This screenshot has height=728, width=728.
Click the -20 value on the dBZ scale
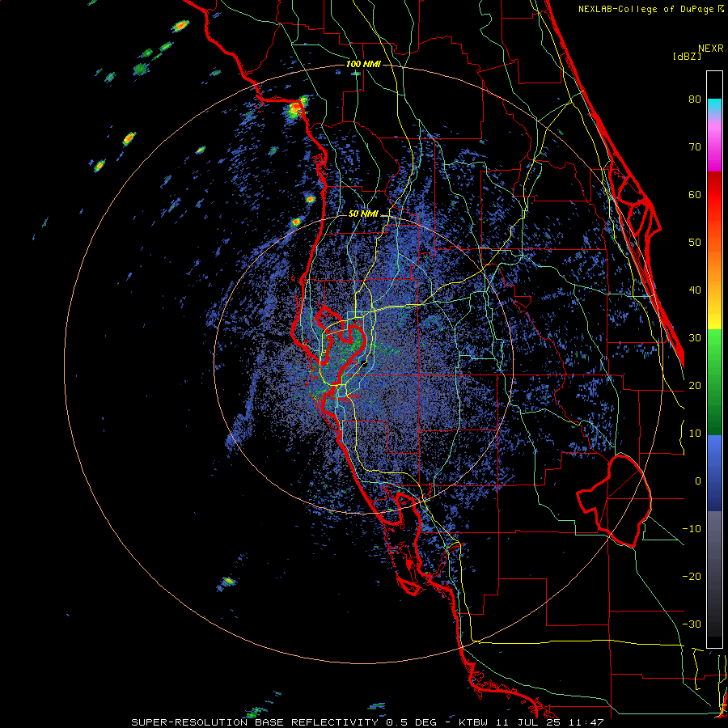pyautogui.click(x=692, y=577)
